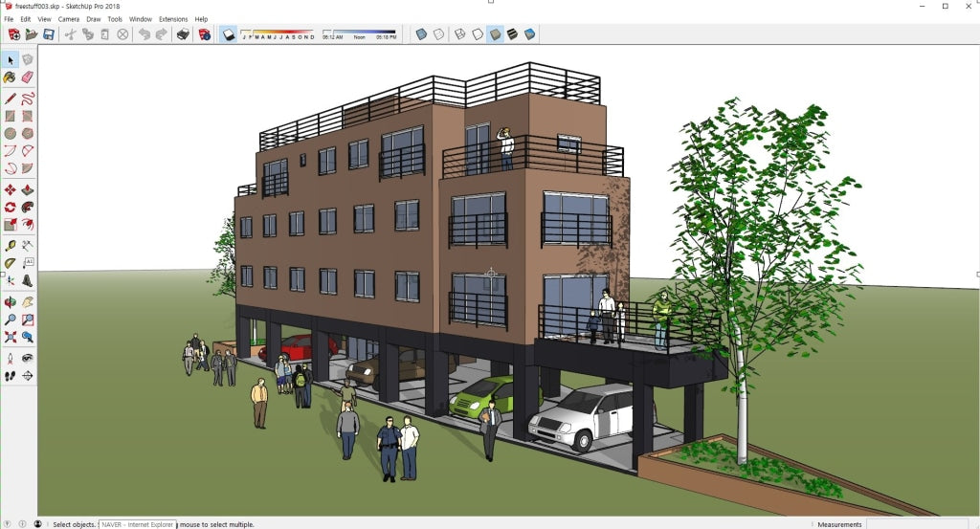Click the Print icon in toolbar
Image resolution: width=980 pixels, height=529 pixels.
(183, 34)
